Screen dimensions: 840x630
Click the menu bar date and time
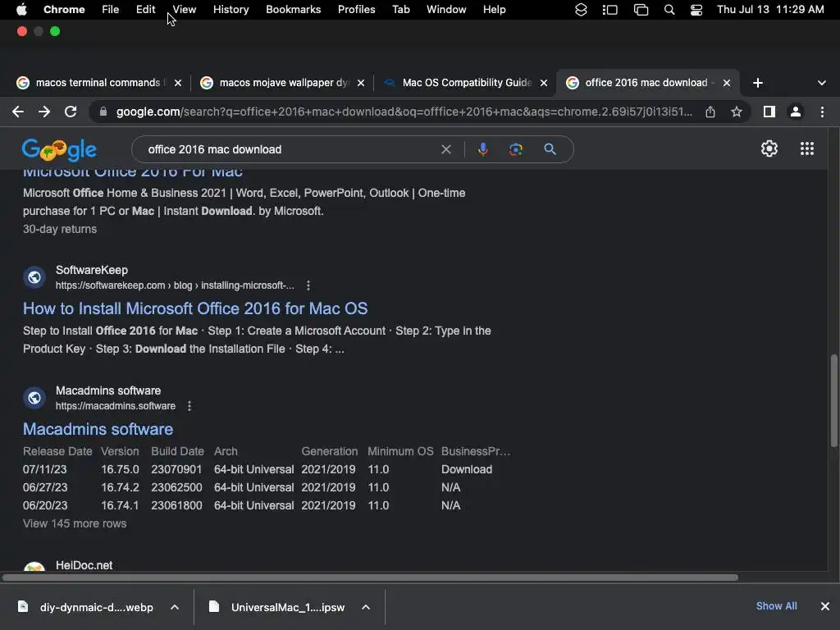[x=770, y=10]
